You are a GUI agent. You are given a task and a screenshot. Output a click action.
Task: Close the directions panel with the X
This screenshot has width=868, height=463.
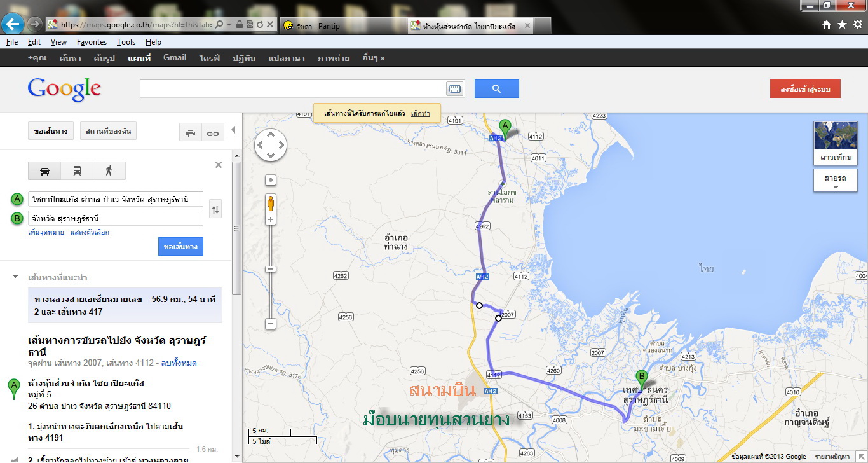[x=219, y=165]
